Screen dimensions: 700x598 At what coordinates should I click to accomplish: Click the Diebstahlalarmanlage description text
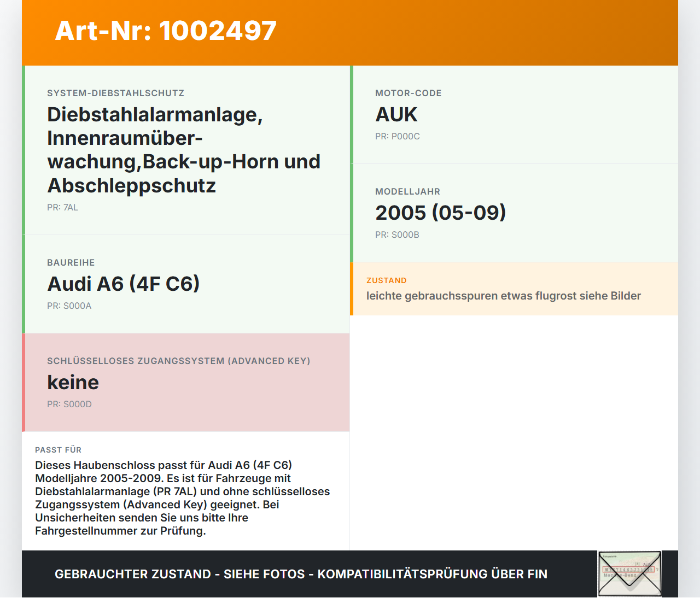click(184, 150)
